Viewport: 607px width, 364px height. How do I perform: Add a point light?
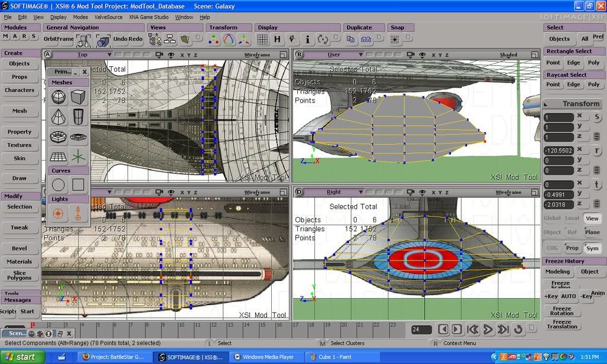(x=59, y=213)
